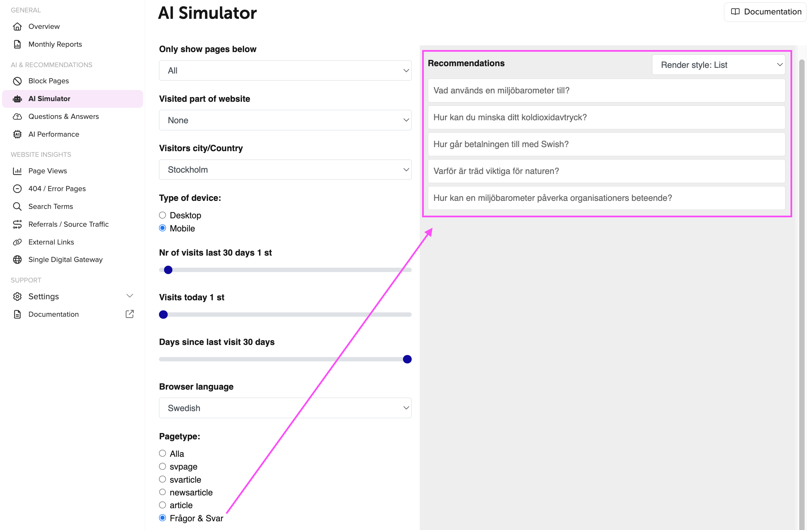The image size is (812, 530).
Task: Click the Search Terms magnifier icon
Action: click(x=17, y=207)
